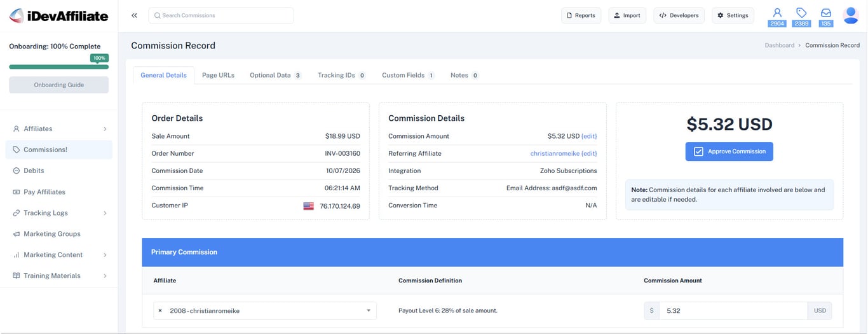
Task: Edit the referring affiliate link
Action: pos(589,153)
